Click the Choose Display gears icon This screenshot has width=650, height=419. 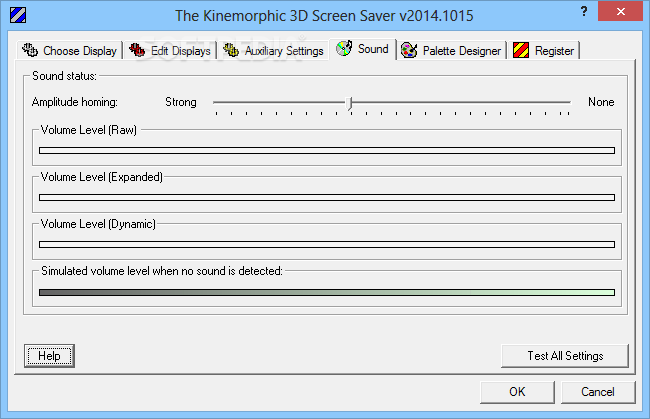30,50
